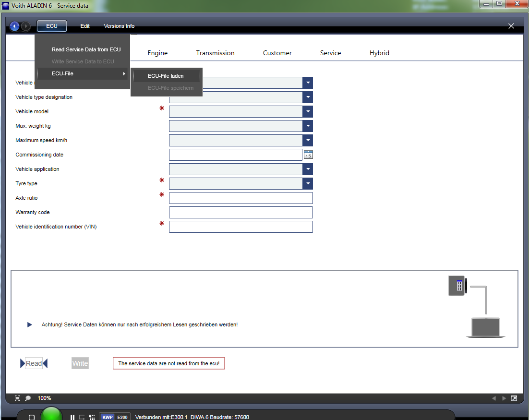Click the 'Vehicle identification number (VIN)' label
The height and width of the screenshot is (420, 529).
(x=56, y=227)
